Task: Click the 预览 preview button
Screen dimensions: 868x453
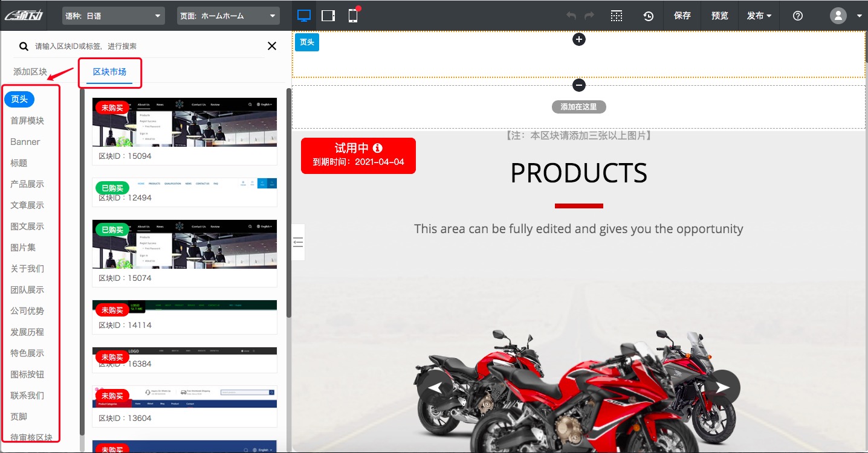Action: [x=719, y=16]
